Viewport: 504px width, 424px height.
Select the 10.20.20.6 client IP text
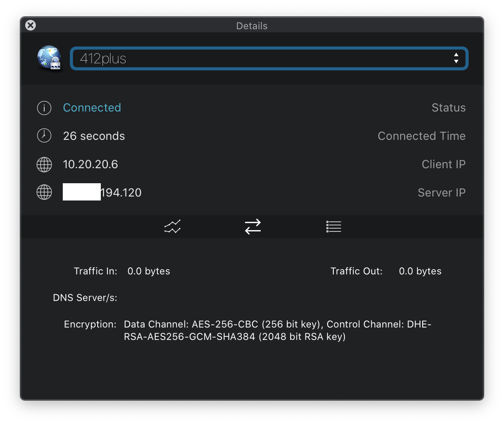[90, 164]
